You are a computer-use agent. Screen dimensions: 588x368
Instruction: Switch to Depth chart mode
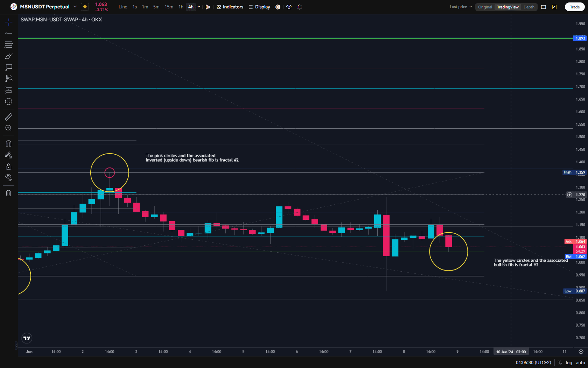click(x=529, y=7)
